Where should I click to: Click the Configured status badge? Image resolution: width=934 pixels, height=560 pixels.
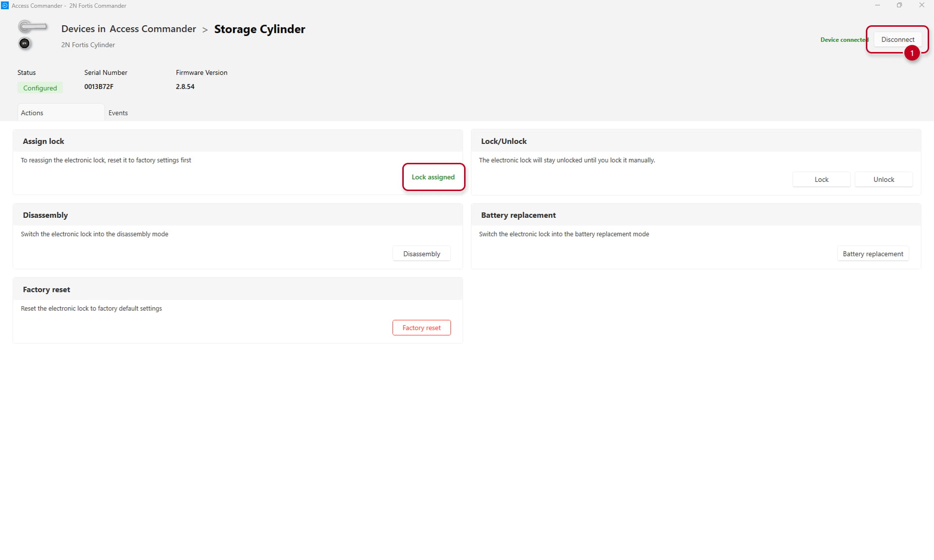(x=40, y=88)
